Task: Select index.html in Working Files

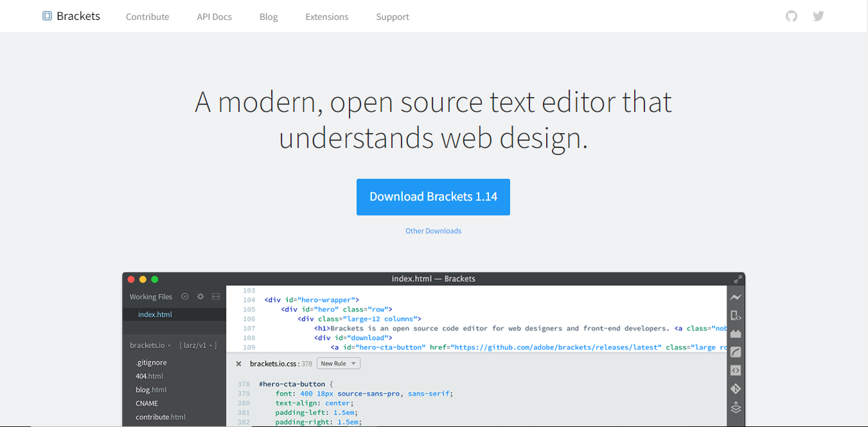Action: [x=155, y=314]
